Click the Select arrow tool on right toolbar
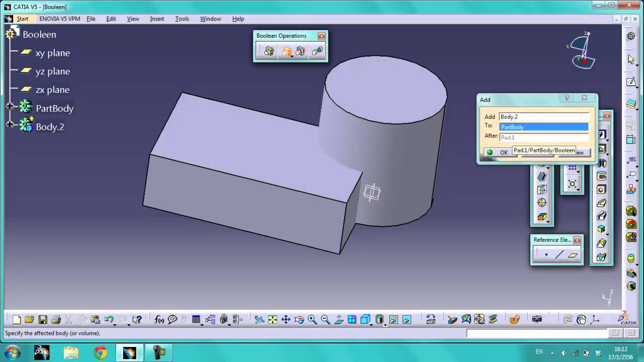 (x=631, y=59)
